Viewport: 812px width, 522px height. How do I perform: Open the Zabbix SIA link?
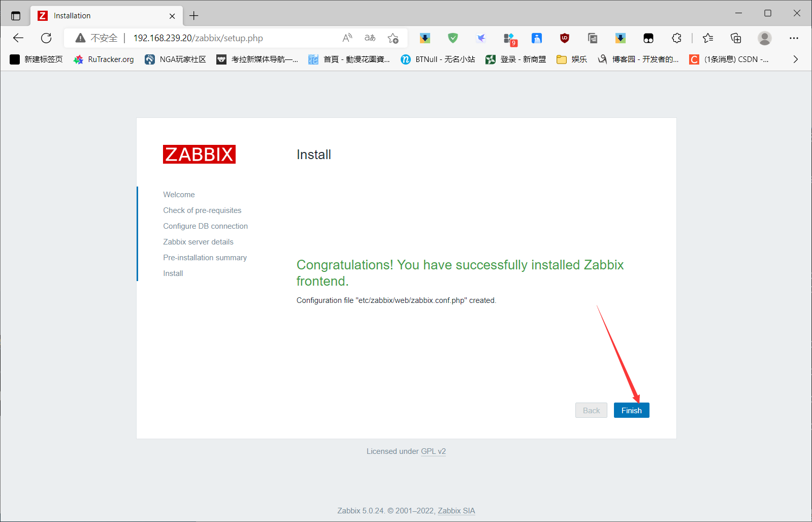coord(457,511)
